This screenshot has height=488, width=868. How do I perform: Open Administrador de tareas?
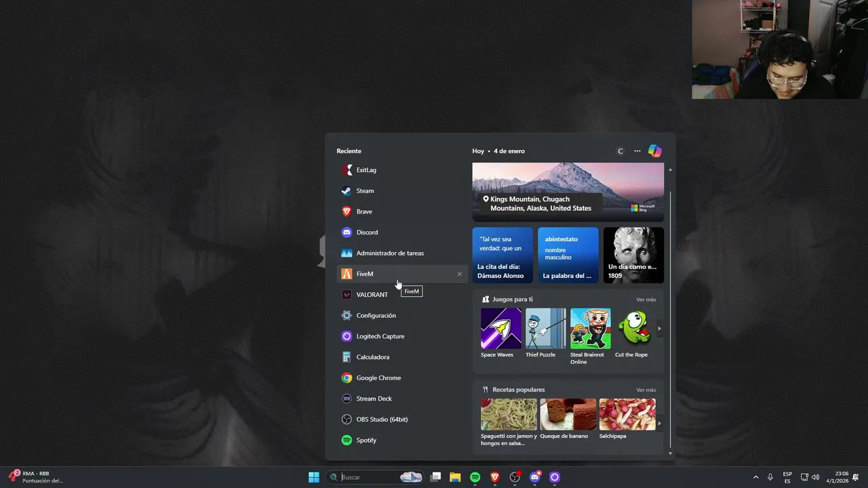coord(401,253)
